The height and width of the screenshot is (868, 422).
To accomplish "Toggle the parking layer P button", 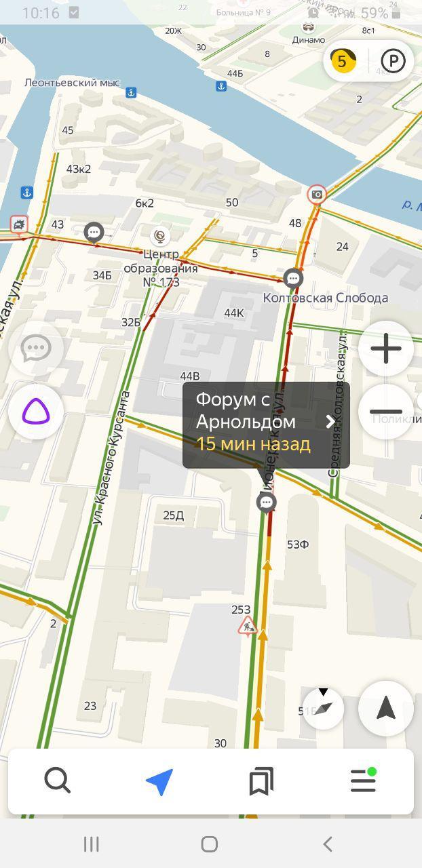I will tap(393, 62).
